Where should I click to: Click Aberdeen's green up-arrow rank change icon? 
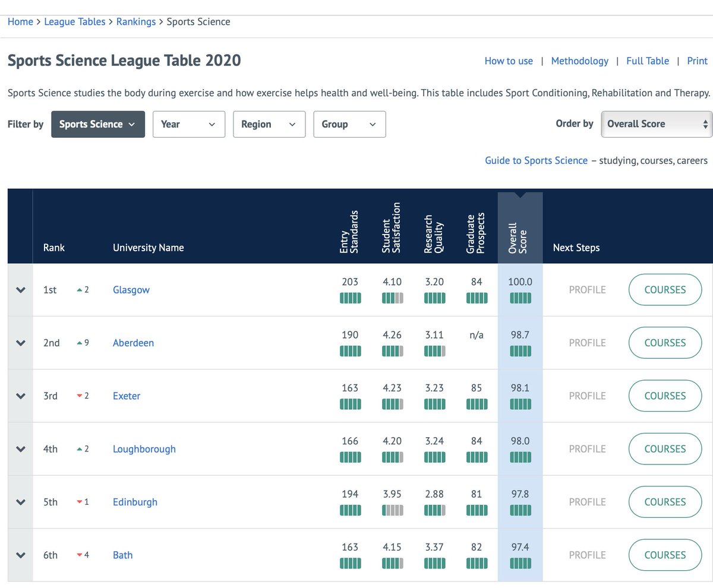pyautogui.click(x=80, y=343)
